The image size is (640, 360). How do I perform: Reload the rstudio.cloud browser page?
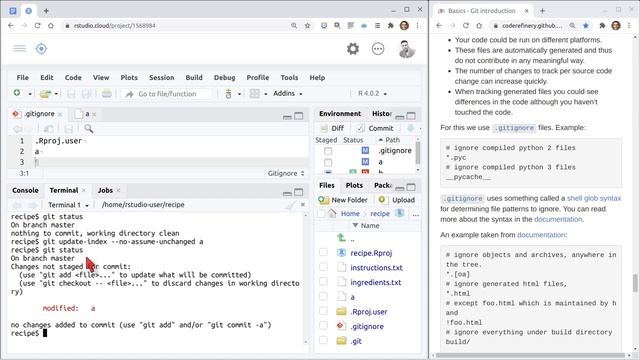[38, 25]
